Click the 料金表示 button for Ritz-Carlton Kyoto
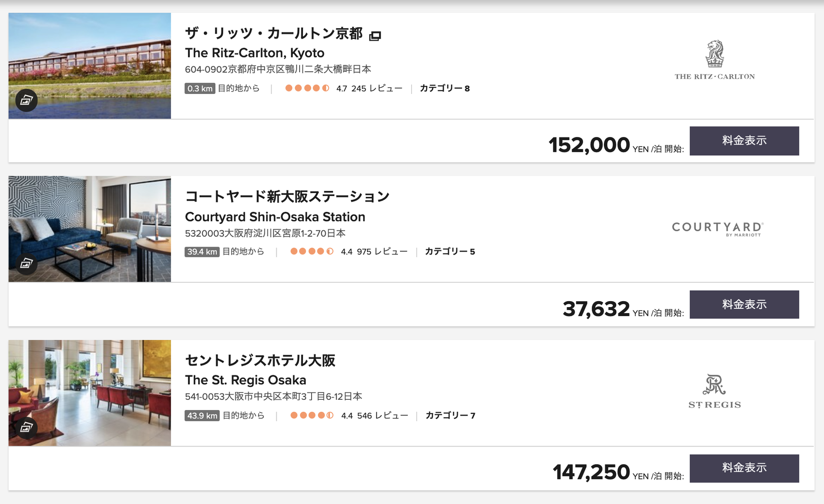Image resolution: width=824 pixels, height=504 pixels. point(744,141)
